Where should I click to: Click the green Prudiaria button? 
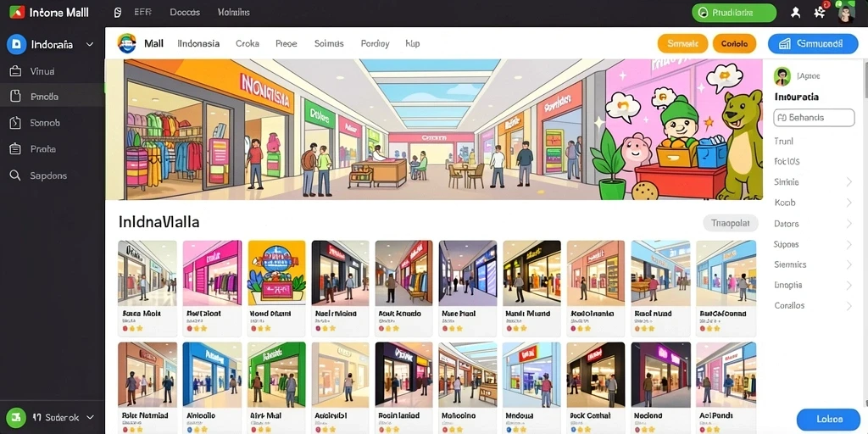click(734, 12)
